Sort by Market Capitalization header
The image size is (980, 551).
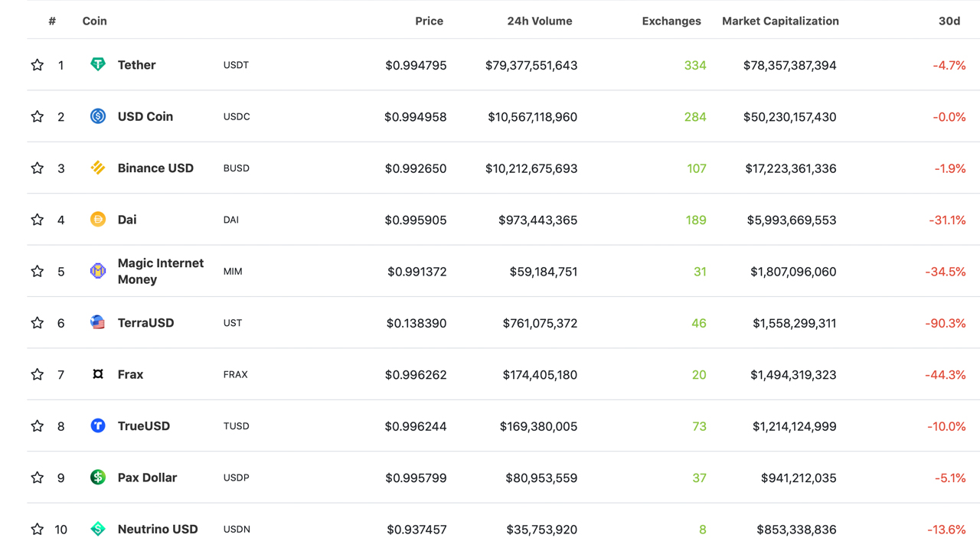coord(780,21)
